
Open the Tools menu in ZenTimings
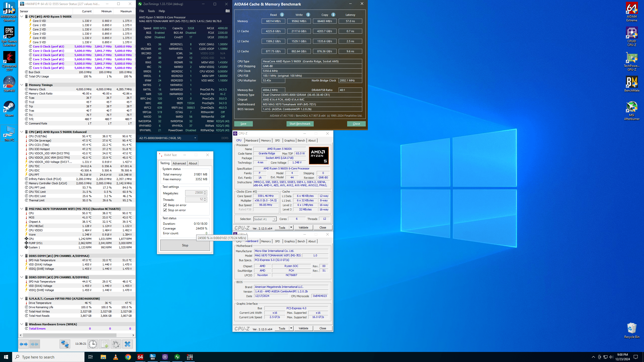click(x=151, y=11)
